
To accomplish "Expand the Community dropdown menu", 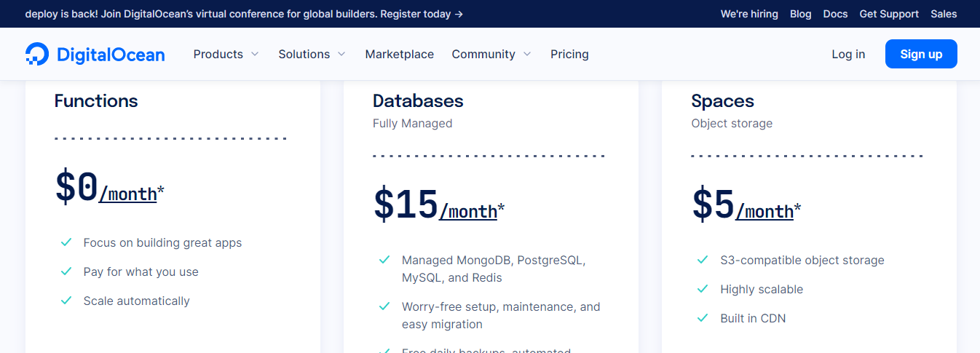I will (x=491, y=54).
